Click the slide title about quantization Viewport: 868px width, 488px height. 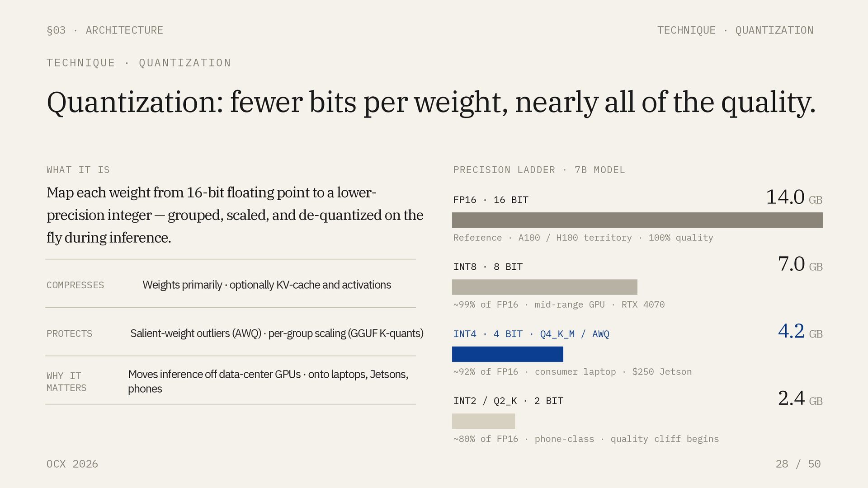[431, 102]
